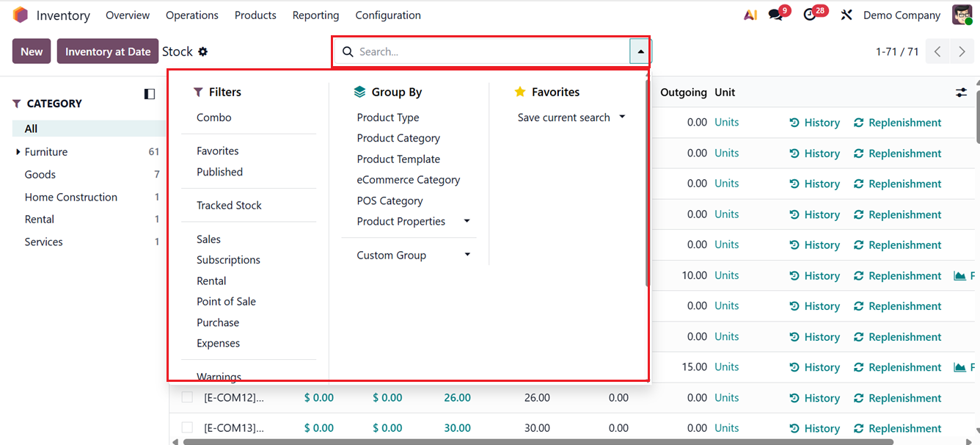Expand the Furniture category tree
Screen dimensions: 980x445
[x=18, y=152]
